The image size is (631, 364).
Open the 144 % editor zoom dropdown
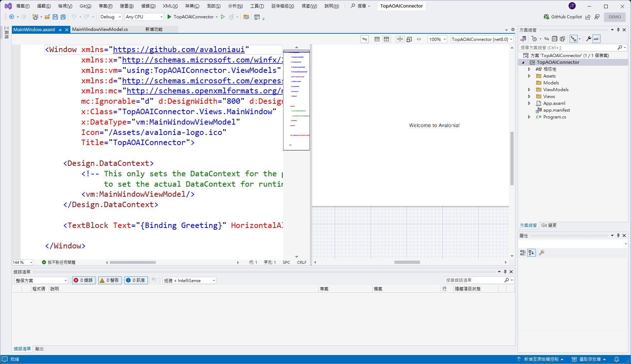[22, 262]
